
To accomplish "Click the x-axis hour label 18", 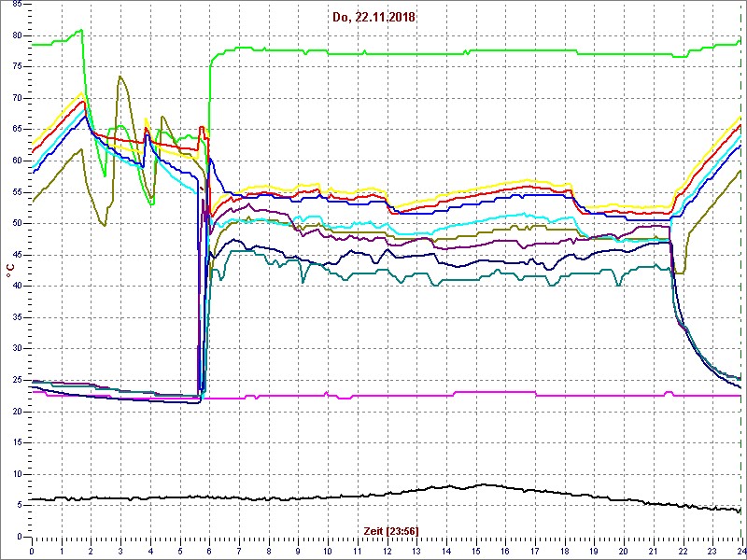I will click(565, 549).
